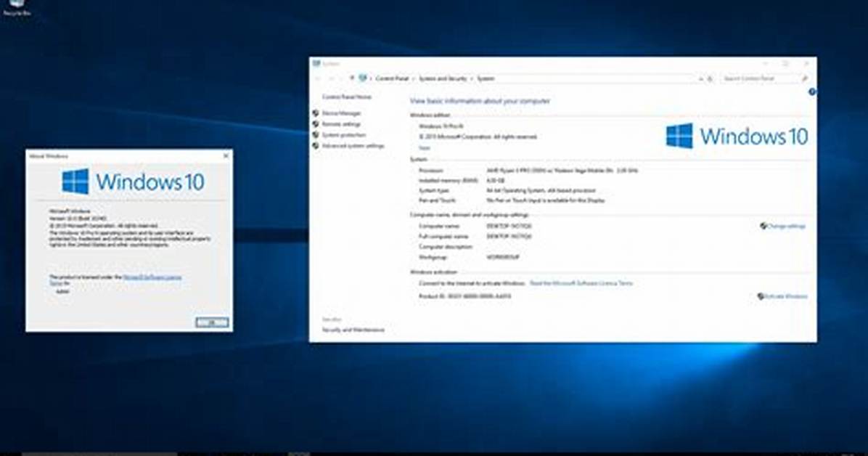This screenshot has width=868, height=456.
Task: Click Windows 10 logo in About Windows dialog
Action: [x=133, y=182]
